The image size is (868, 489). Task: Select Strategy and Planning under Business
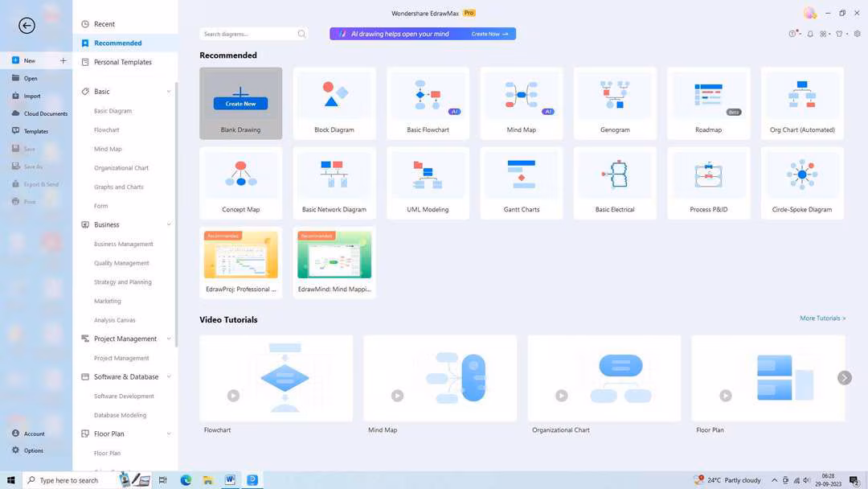click(122, 281)
